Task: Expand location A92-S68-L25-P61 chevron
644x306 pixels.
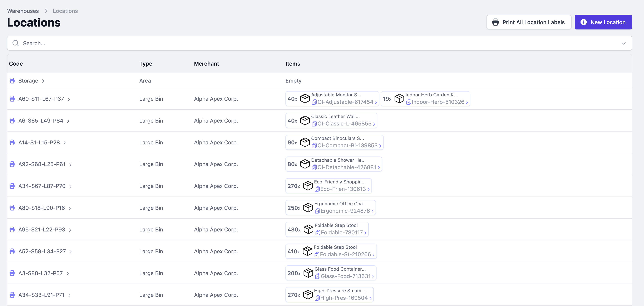Action: 71,165
